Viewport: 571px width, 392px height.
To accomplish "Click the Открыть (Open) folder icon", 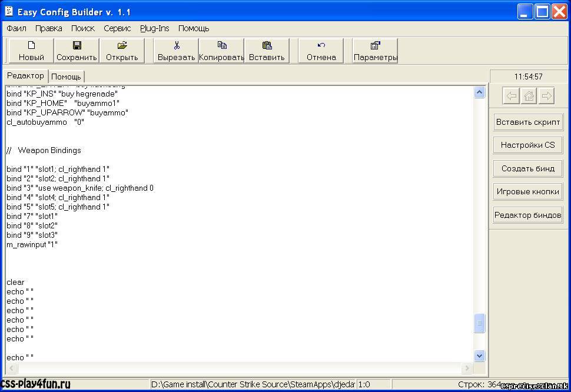I will [122, 45].
